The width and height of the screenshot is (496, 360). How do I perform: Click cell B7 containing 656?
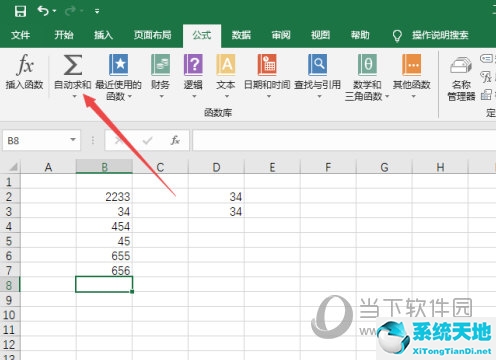point(104,270)
